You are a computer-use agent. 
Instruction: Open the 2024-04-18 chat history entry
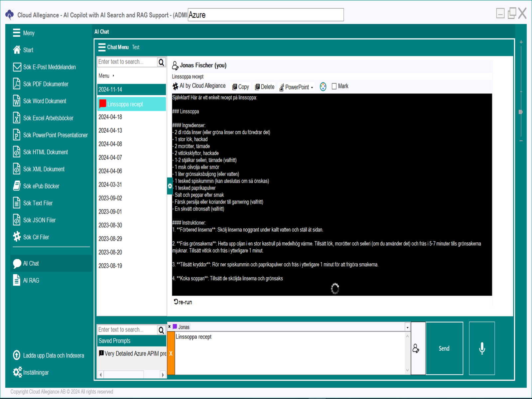point(110,117)
